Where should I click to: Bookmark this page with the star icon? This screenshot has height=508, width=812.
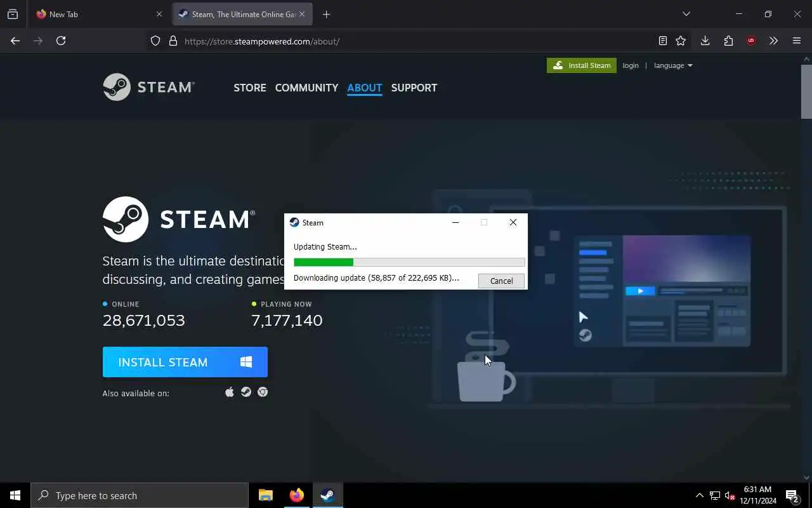click(681, 41)
